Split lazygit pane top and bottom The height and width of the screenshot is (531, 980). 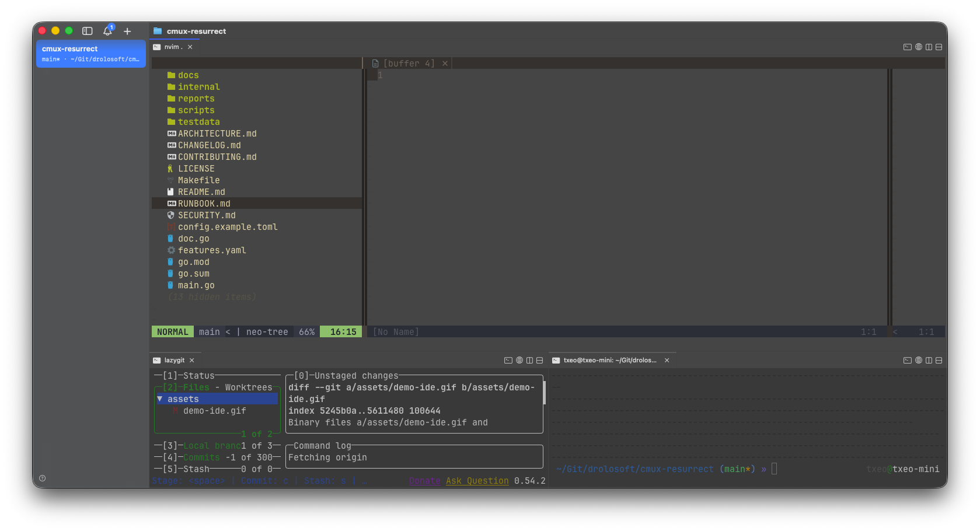(540, 361)
